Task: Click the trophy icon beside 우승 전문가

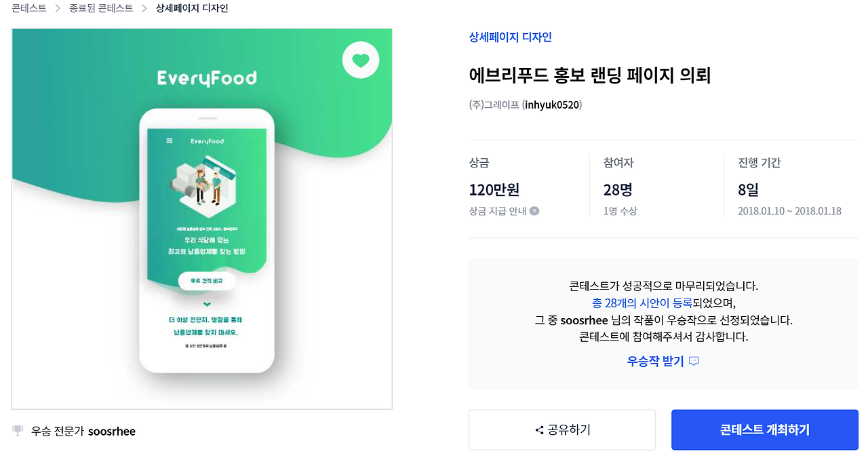Action: 18,431
